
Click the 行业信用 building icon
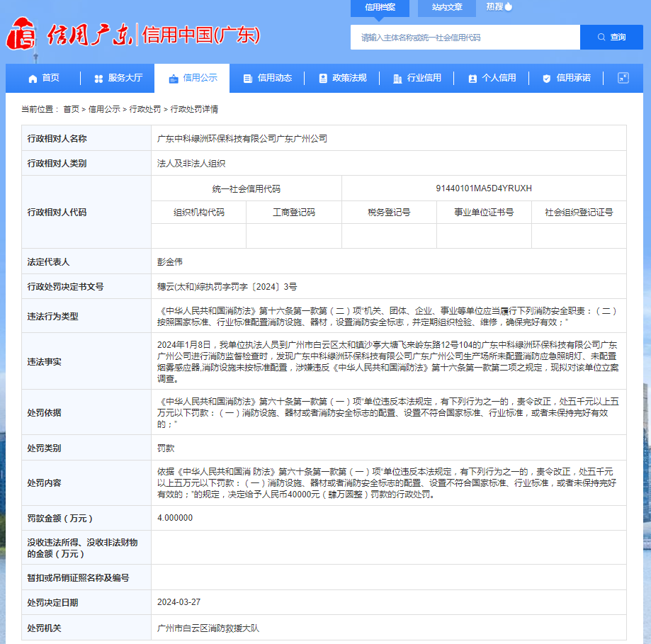point(397,79)
